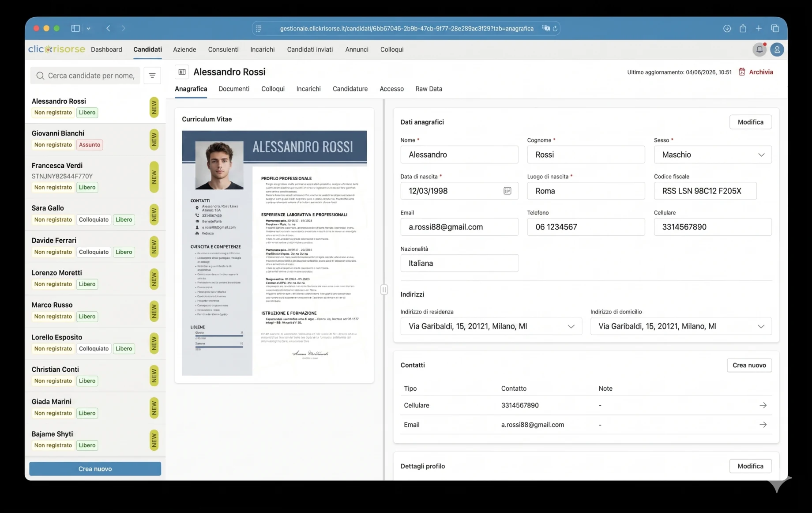Click the Nazionalità field Italiana

(459, 263)
